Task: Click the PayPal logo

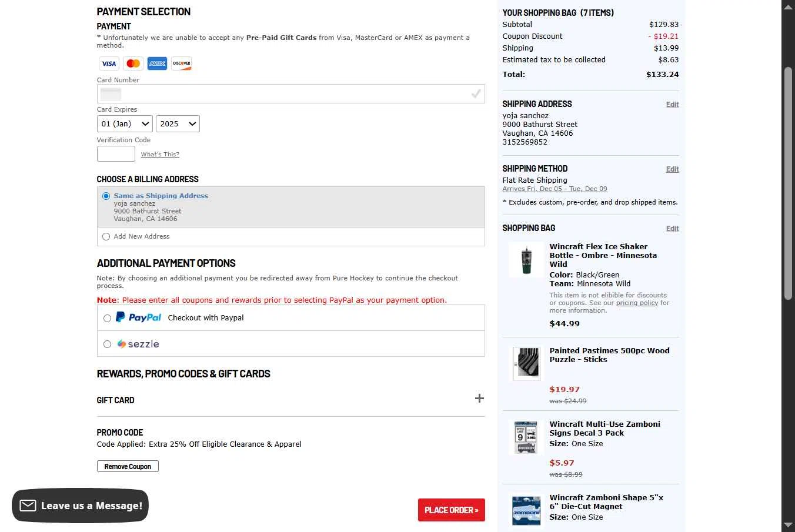Action: 138,317
